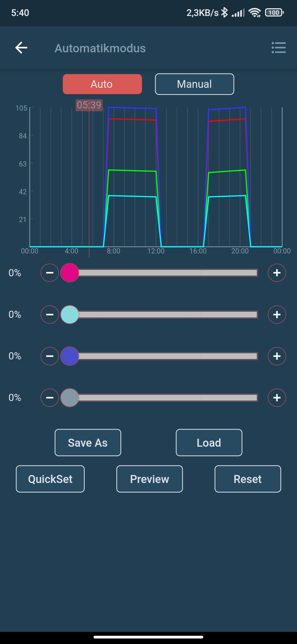
Task: Click the pink channel slider handle
Action: 70,273
